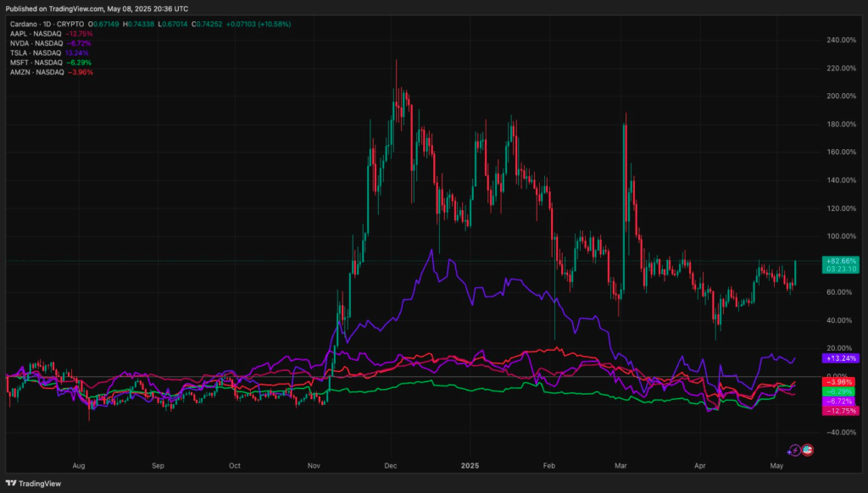Image resolution: width=868 pixels, height=493 pixels.
Task: Click the Sep label on time axis
Action: pyautogui.click(x=158, y=466)
